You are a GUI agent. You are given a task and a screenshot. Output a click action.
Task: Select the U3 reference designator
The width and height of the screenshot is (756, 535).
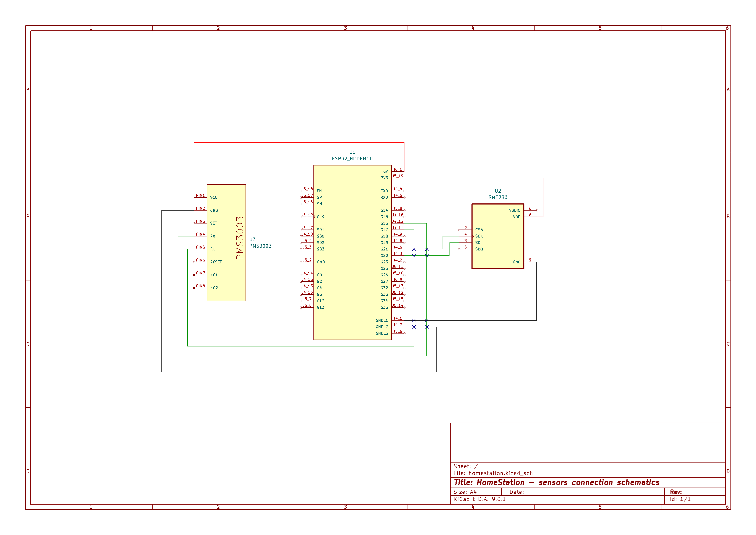click(252, 239)
